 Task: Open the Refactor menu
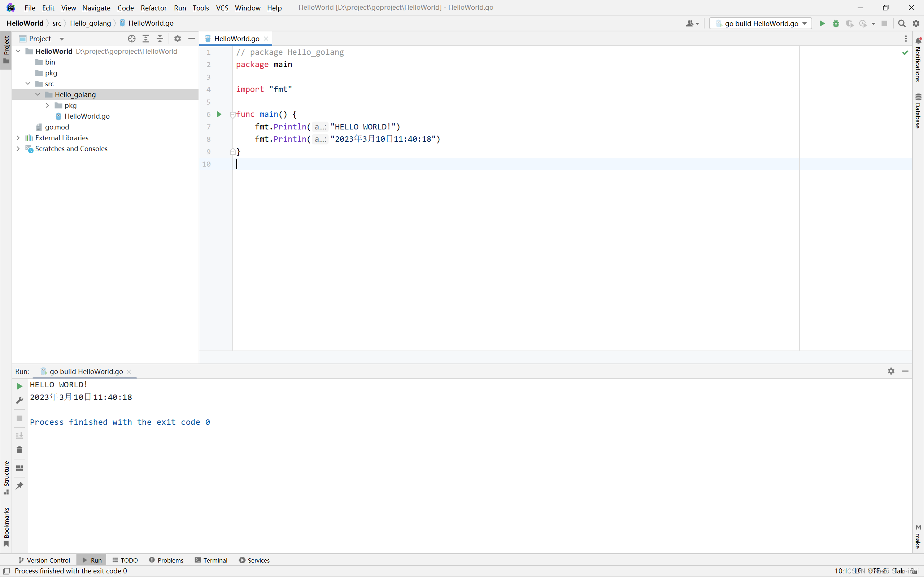pos(153,8)
